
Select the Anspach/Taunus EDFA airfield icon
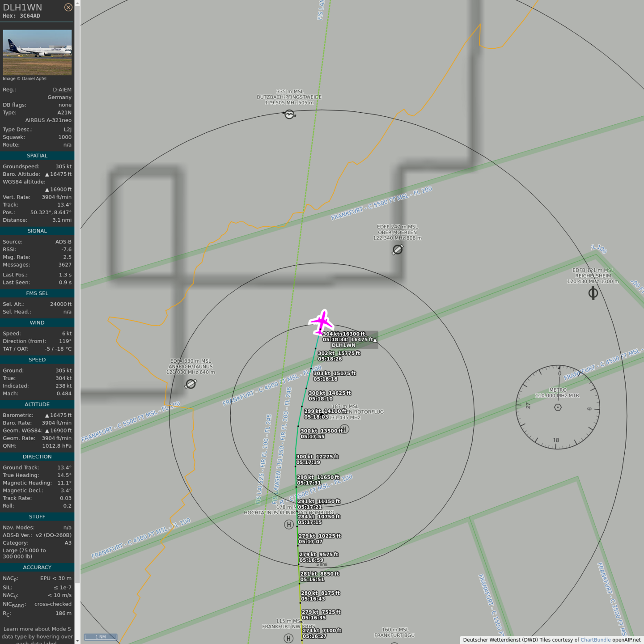(191, 384)
